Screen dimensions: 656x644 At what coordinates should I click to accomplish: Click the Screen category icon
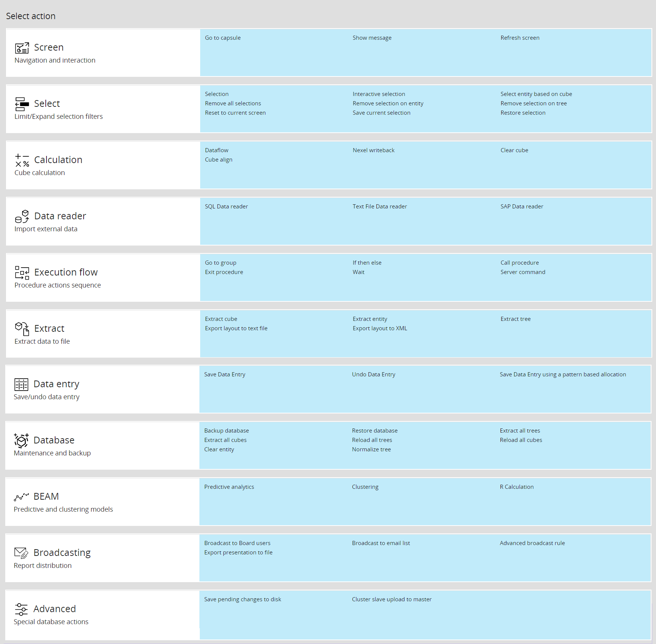click(x=22, y=48)
